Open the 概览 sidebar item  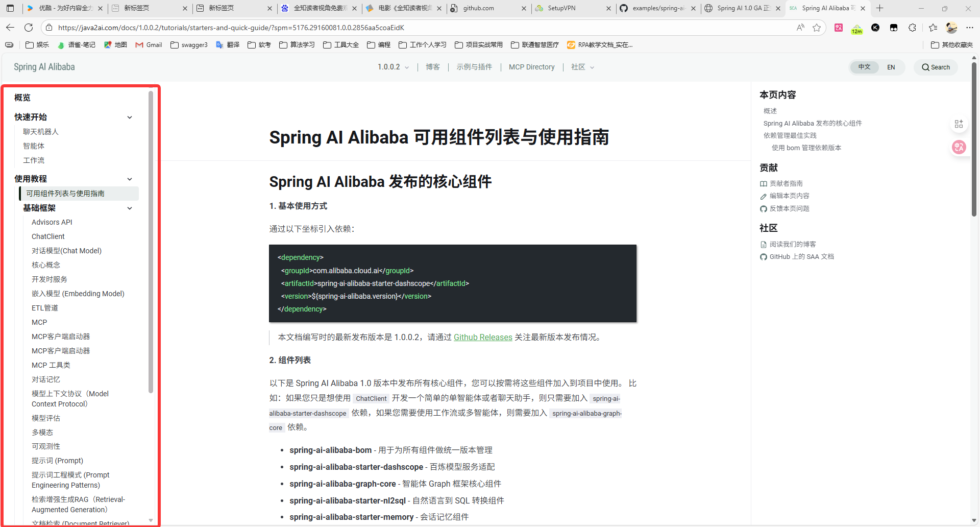point(22,98)
